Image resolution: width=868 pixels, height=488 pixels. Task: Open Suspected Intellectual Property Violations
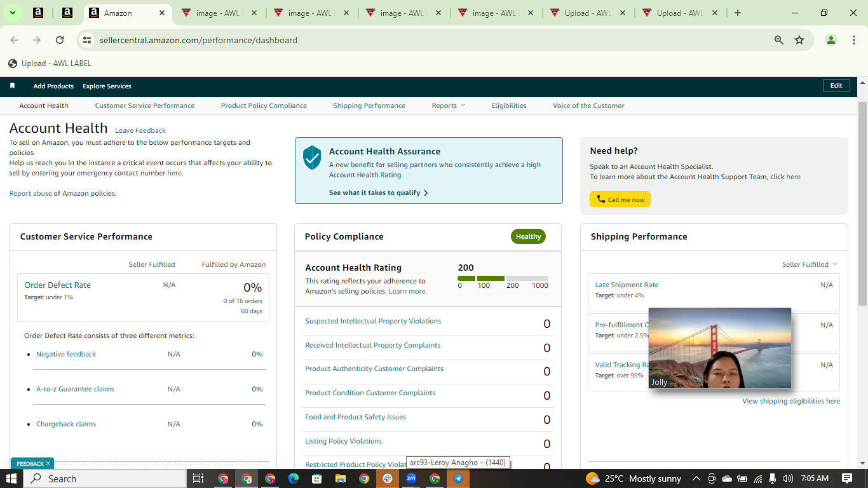click(373, 321)
